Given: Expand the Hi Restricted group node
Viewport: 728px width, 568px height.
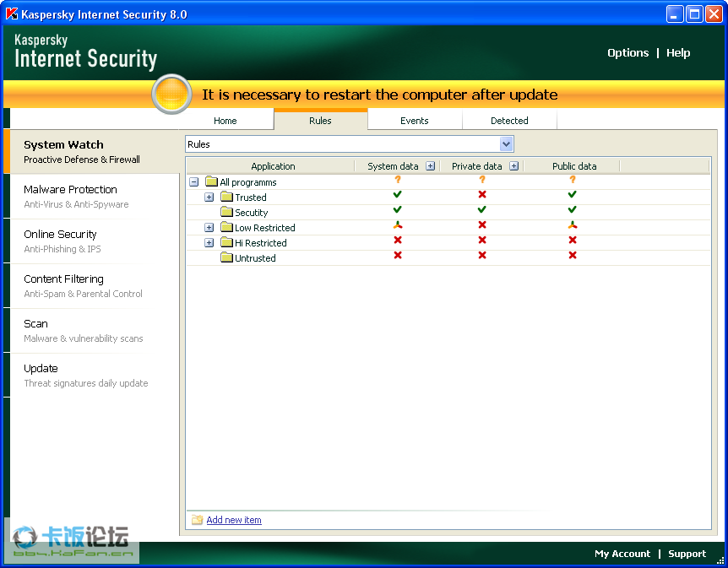Looking at the screenshot, I should click(209, 243).
